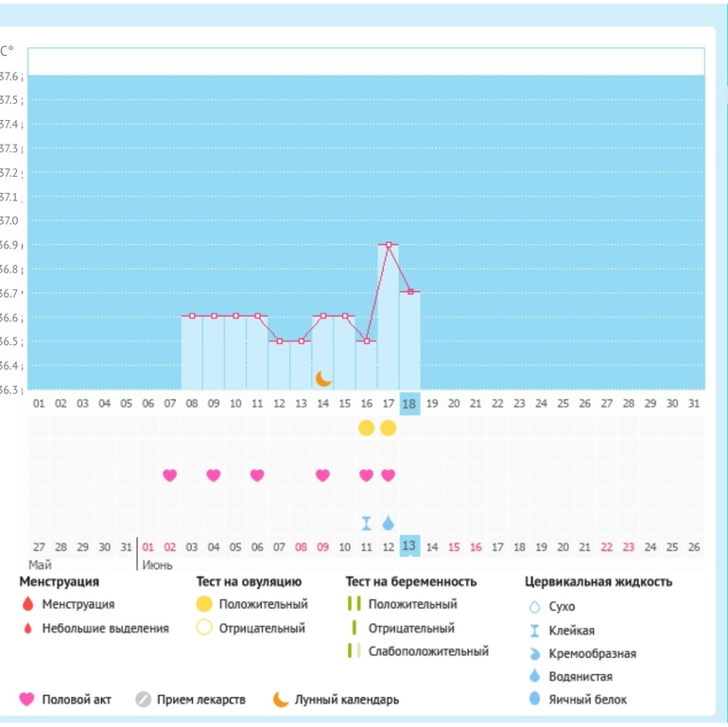Click the watery drop icon on day 17
Viewport: 728px width, 727px height.
click(388, 523)
